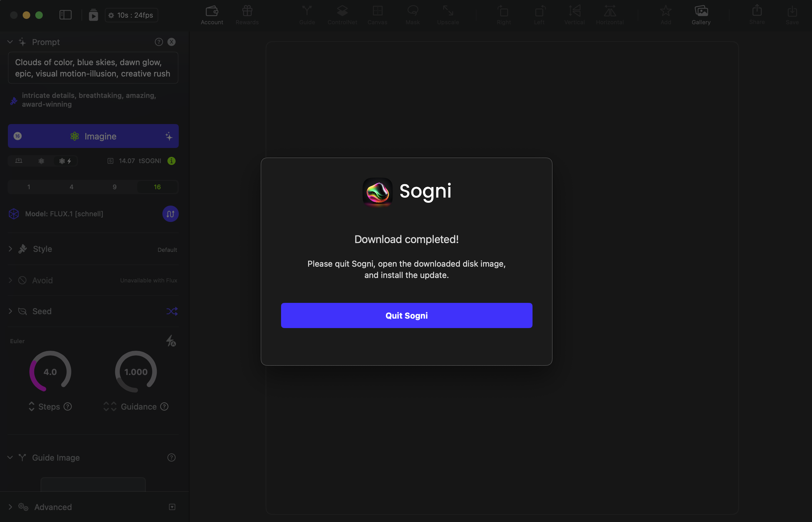
Task: Click the prompt enhancer sparkle on Imagine
Action: tap(169, 136)
